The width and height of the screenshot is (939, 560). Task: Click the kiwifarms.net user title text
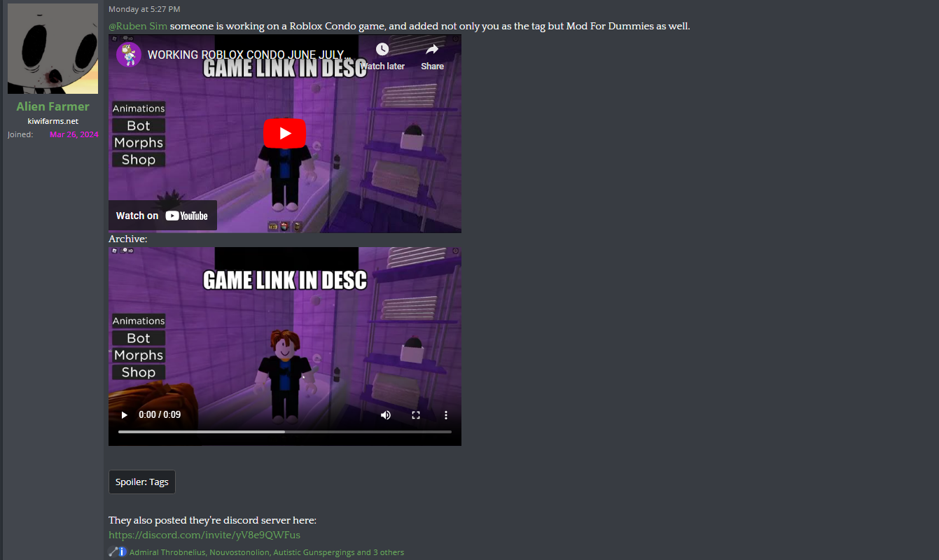53,121
